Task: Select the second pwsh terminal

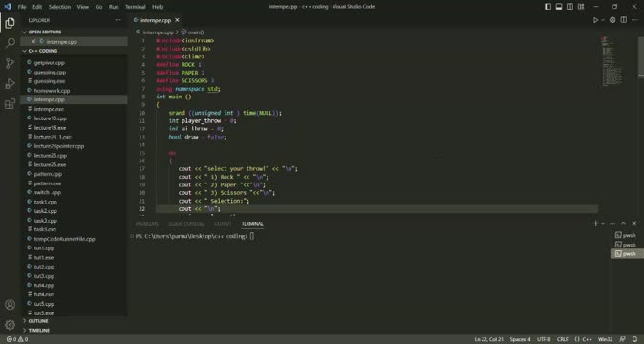Action: [x=626, y=245]
